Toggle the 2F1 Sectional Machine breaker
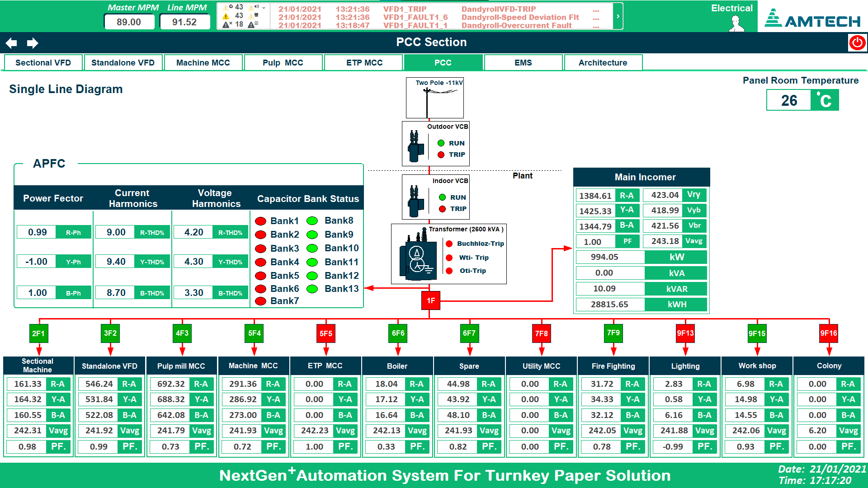Image resolution: width=868 pixels, height=488 pixels. pos(38,333)
